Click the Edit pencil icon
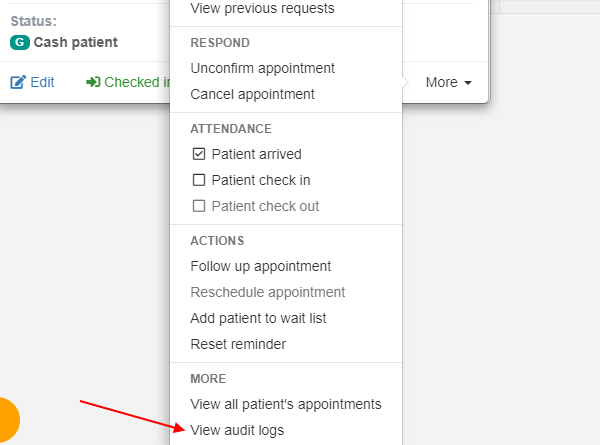 point(18,82)
